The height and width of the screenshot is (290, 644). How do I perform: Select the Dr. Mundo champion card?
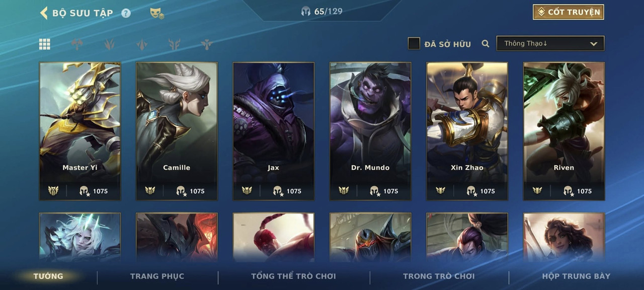click(370, 131)
